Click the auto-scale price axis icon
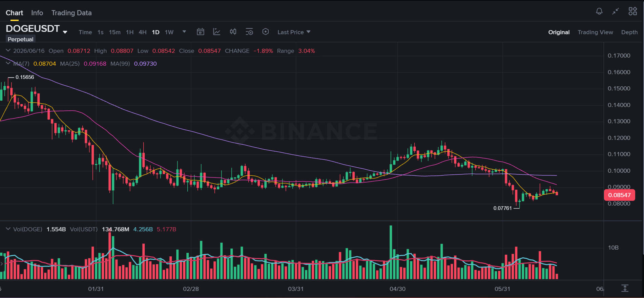The width and height of the screenshot is (644, 298). [x=625, y=288]
